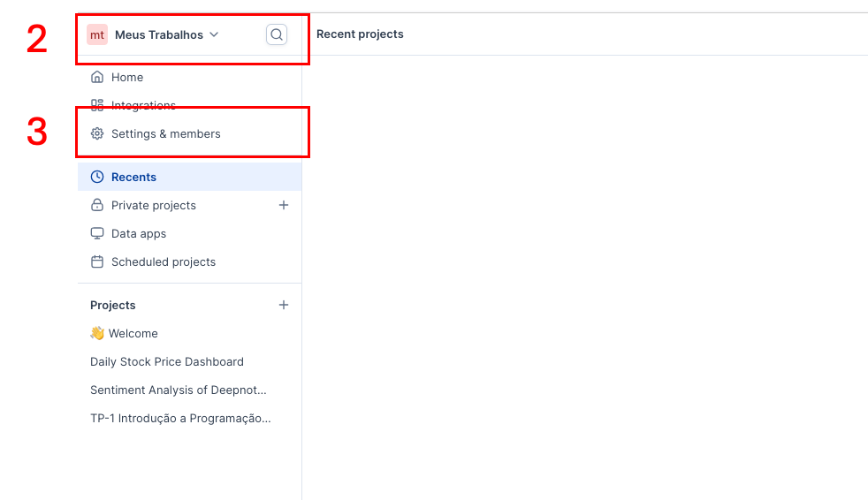Open the Integrations section
Image resolution: width=868 pixels, height=500 pixels.
tap(143, 105)
